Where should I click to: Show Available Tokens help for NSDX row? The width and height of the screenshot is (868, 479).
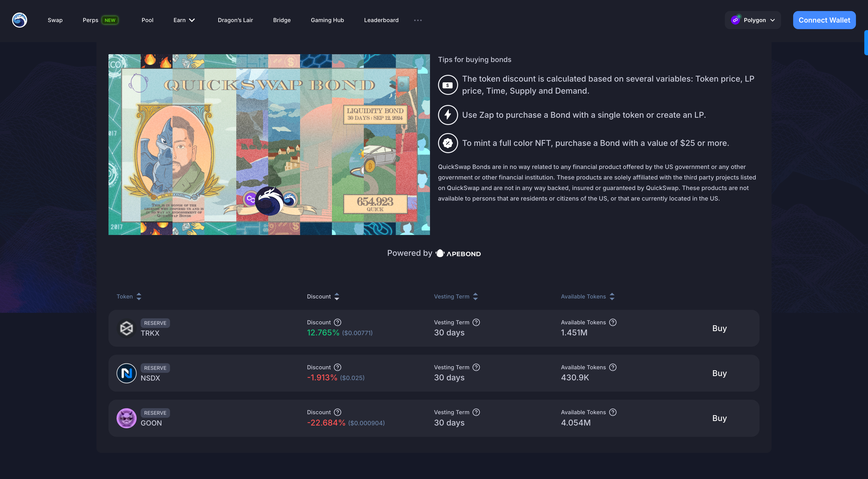[x=613, y=367]
